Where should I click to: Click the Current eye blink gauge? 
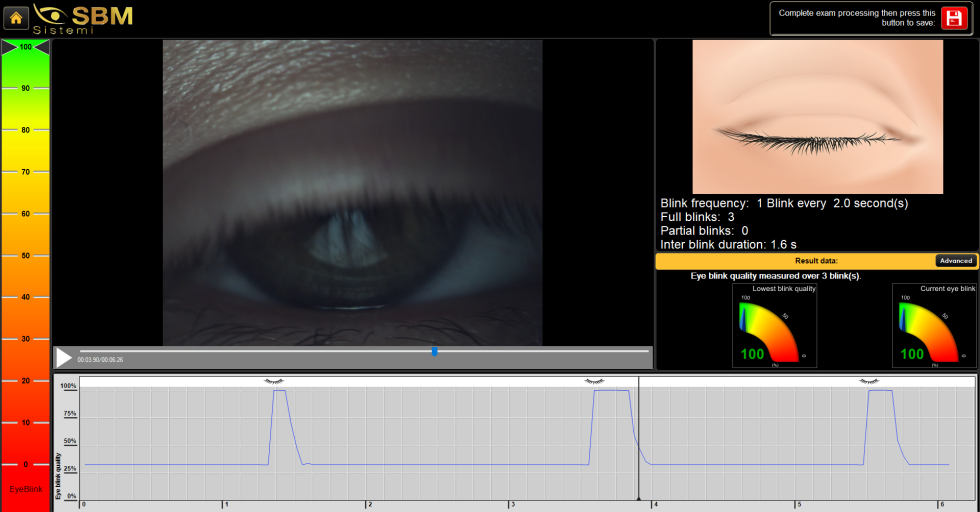933,326
